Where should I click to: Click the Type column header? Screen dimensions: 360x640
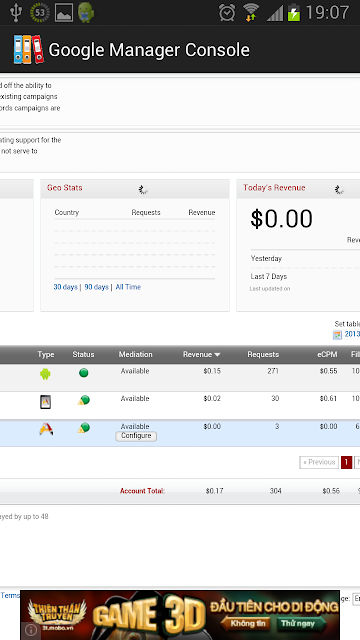tap(46, 354)
